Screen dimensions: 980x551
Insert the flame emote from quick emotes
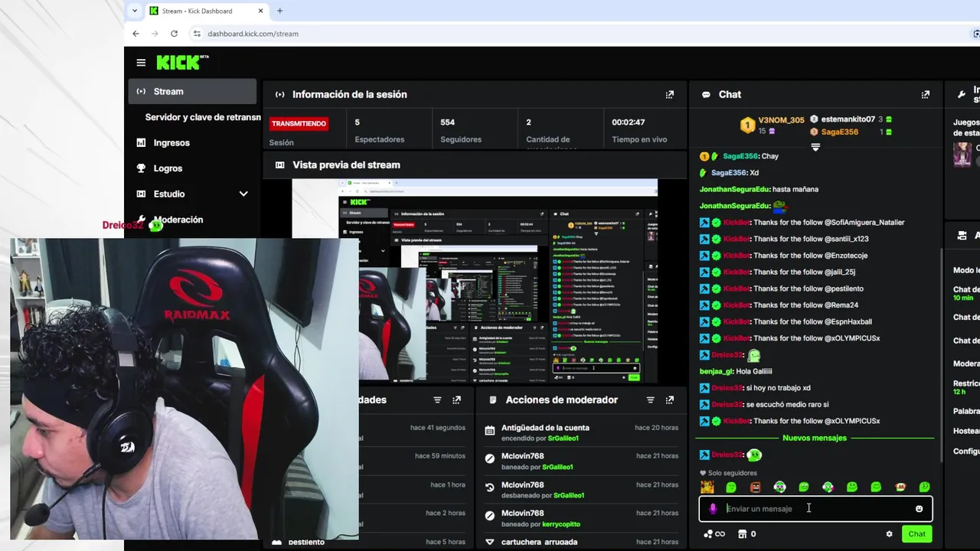tap(707, 487)
